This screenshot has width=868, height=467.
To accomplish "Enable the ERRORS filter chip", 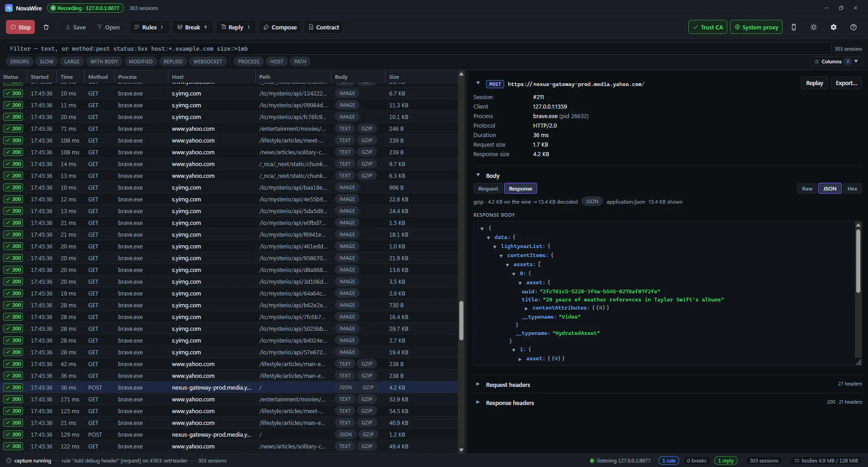I will [x=19, y=62].
